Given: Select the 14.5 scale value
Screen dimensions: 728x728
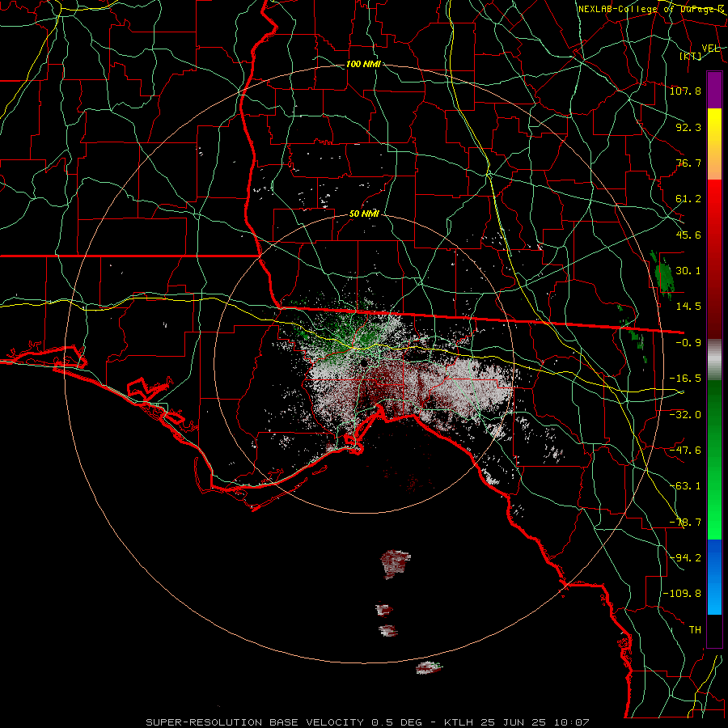Looking at the screenshot, I should tap(688, 306).
